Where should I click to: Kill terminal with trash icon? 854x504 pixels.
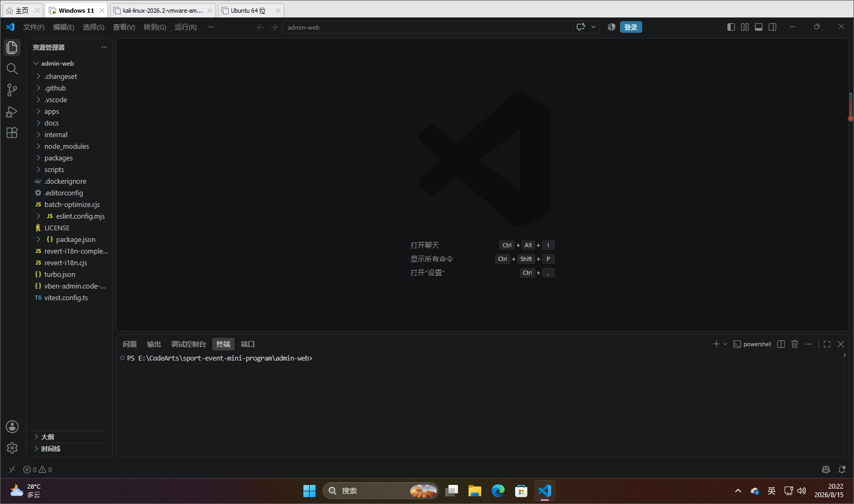[x=795, y=344]
